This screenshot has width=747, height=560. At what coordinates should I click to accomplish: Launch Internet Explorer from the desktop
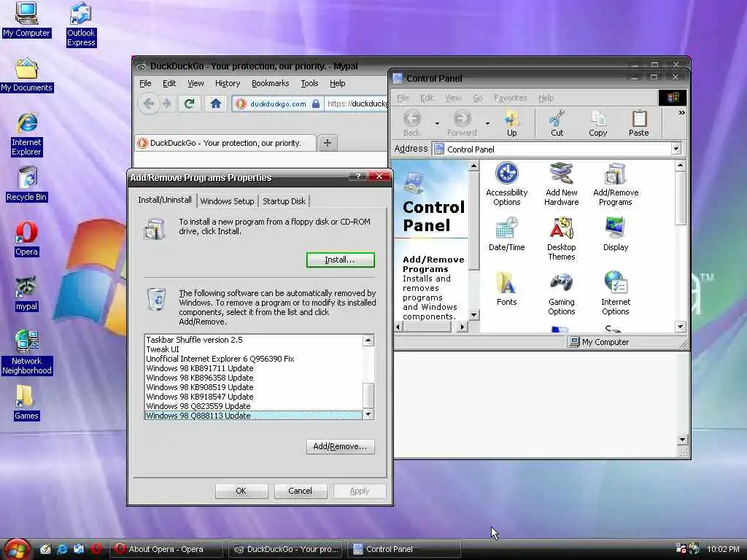[27, 134]
